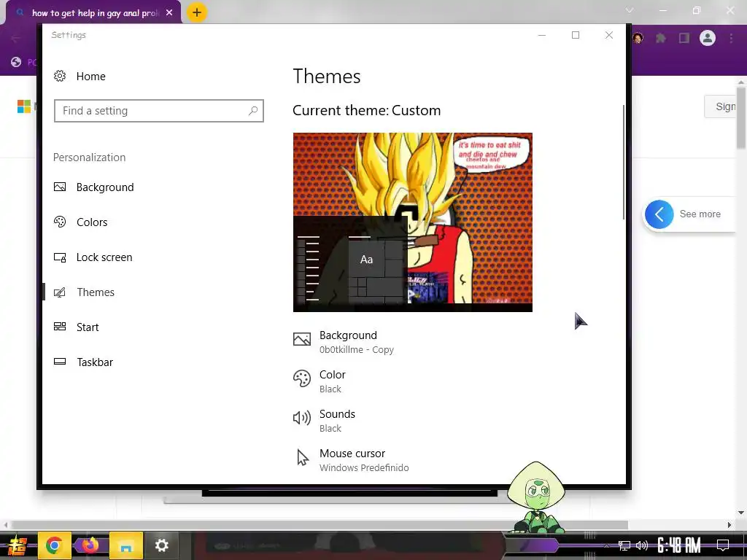
Task: Click the Settings window vertical scrollbar
Action: point(623,162)
